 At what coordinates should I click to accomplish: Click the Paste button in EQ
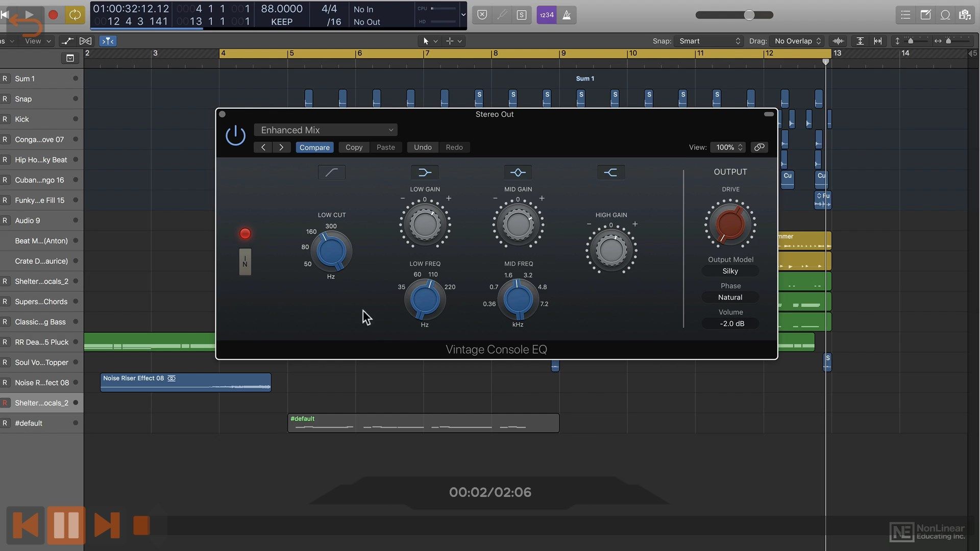[x=386, y=146]
